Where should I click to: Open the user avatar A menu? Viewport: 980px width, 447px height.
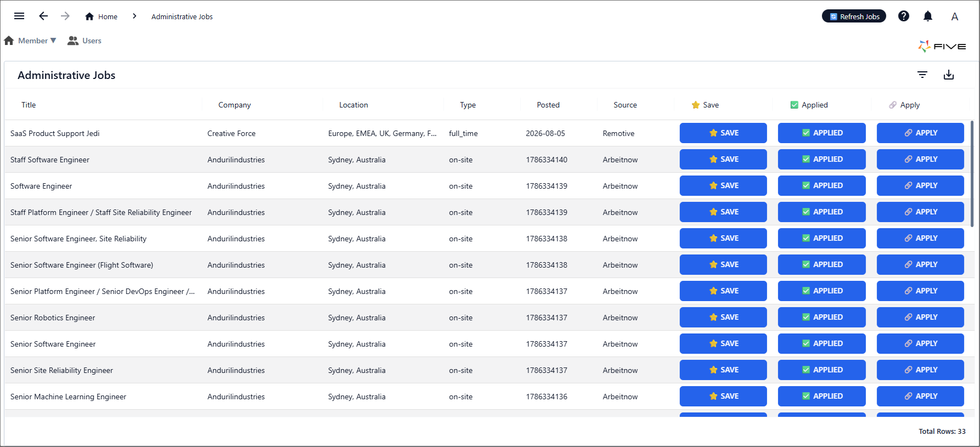coord(955,16)
